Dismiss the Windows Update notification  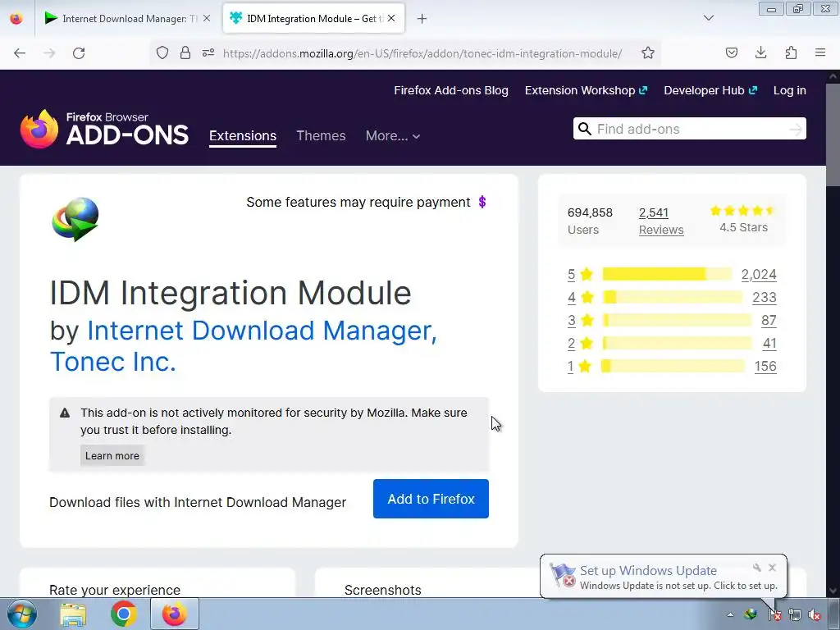[x=772, y=568]
